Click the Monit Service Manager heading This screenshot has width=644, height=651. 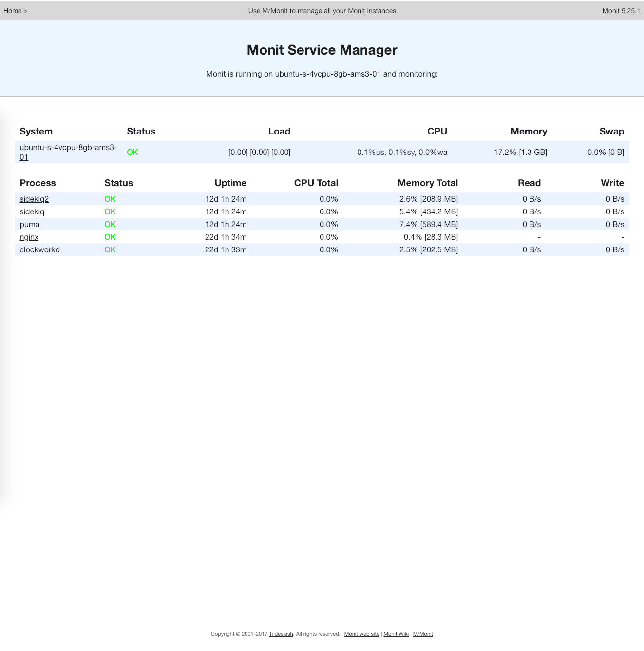tap(322, 50)
